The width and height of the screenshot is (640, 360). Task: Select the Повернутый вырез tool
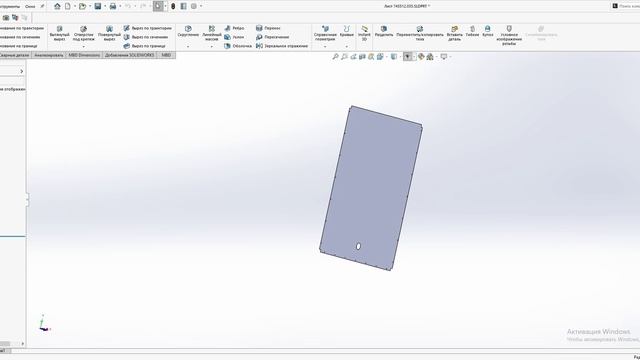pyautogui.click(x=109, y=33)
